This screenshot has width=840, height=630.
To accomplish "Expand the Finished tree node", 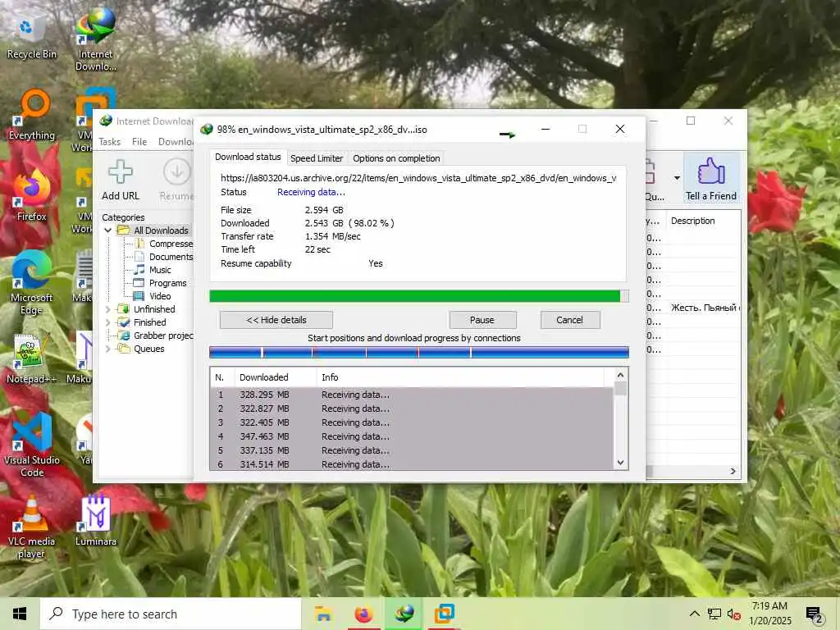I will click(x=107, y=322).
